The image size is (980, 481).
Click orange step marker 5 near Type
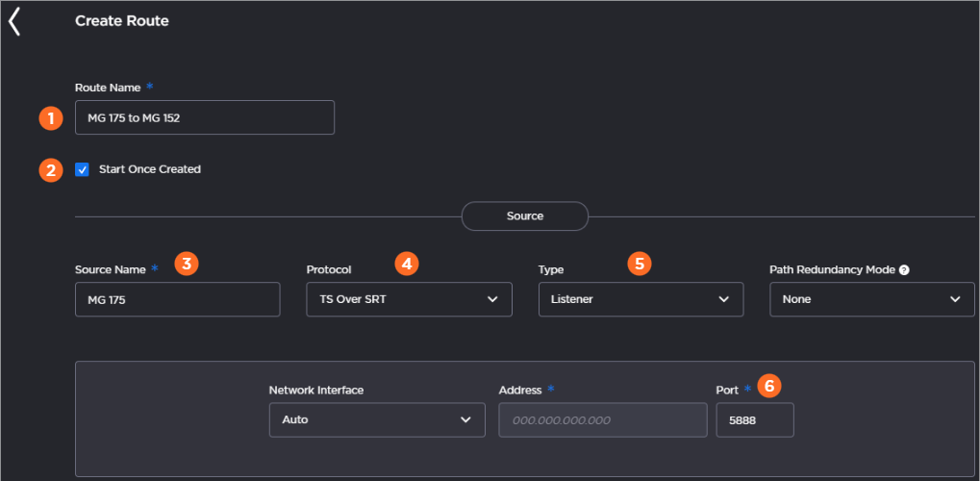click(x=640, y=264)
